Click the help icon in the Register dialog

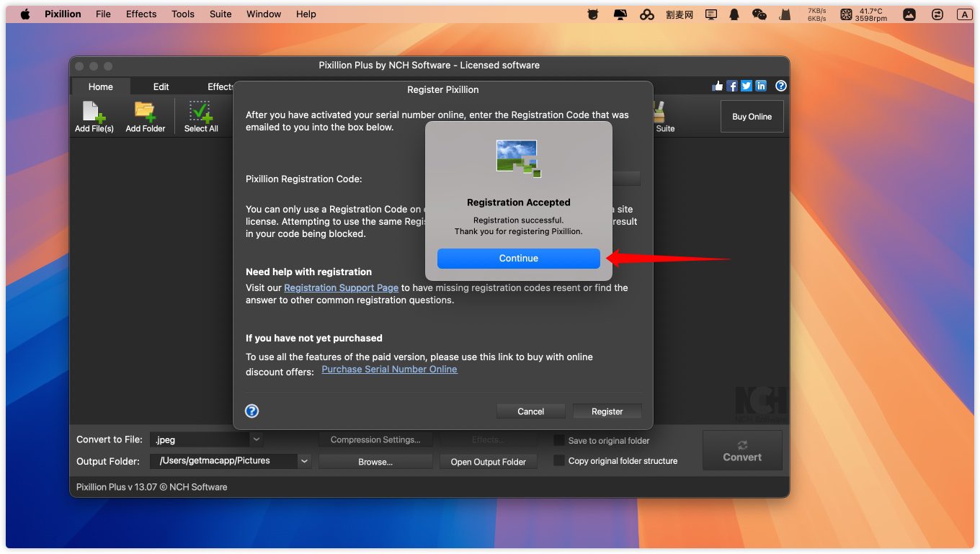pyautogui.click(x=251, y=411)
